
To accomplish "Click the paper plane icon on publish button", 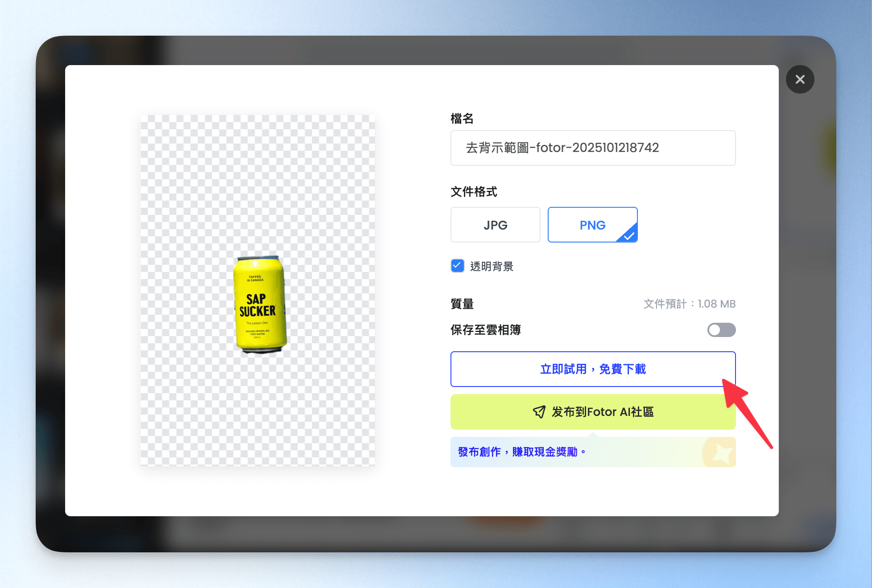I will [x=539, y=412].
